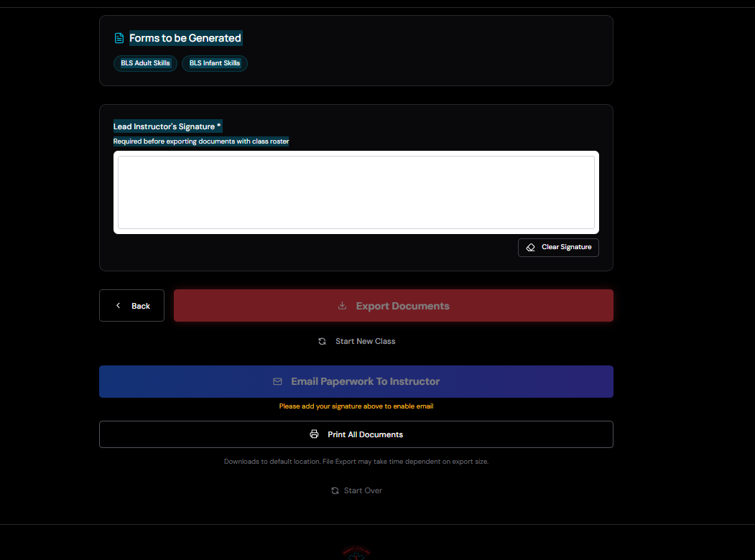Click inside the white signature canvas

(x=356, y=192)
